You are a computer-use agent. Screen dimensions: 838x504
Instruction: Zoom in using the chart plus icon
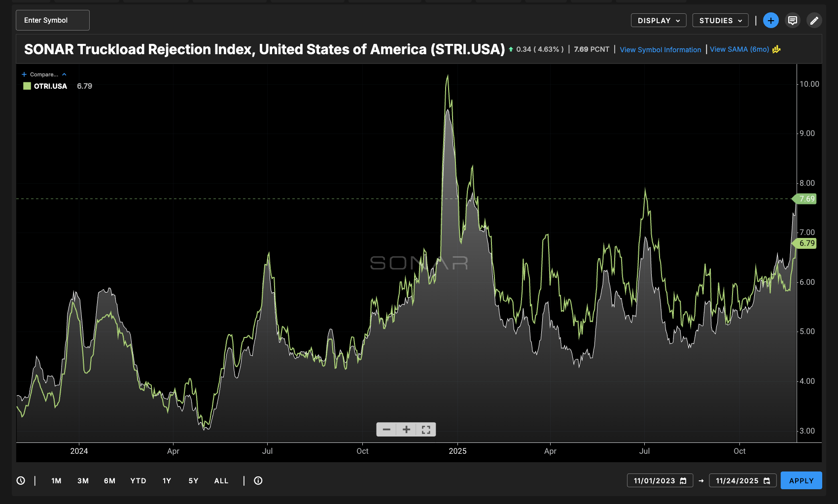coord(406,430)
